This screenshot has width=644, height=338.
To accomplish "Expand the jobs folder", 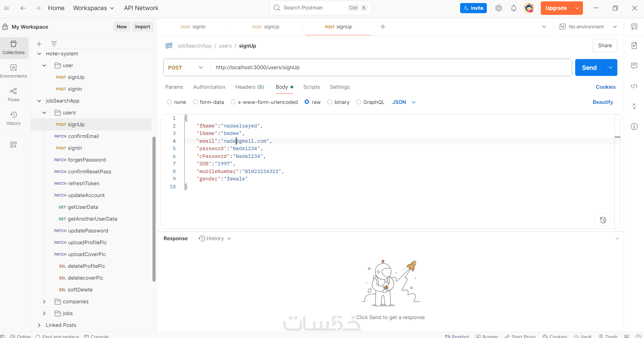I will (x=44, y=313).
